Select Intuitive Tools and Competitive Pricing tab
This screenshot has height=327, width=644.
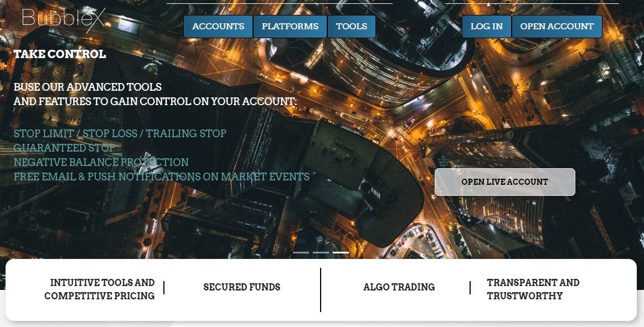(x=99, y=289)
